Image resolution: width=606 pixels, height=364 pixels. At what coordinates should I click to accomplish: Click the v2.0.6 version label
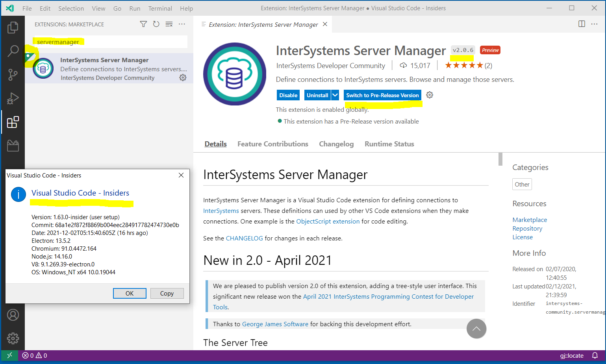pos(463,50)
